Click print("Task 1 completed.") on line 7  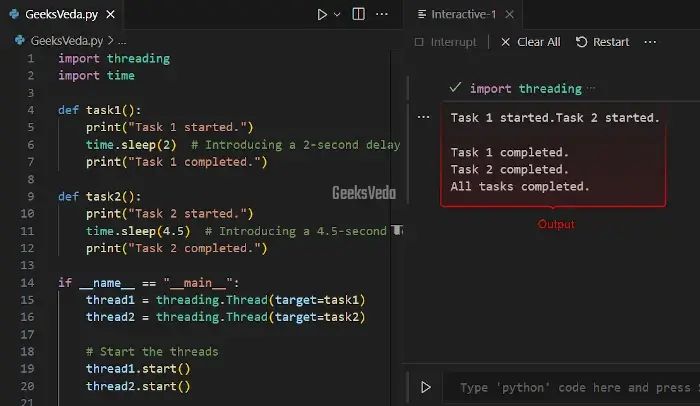[x=176, y=162]
